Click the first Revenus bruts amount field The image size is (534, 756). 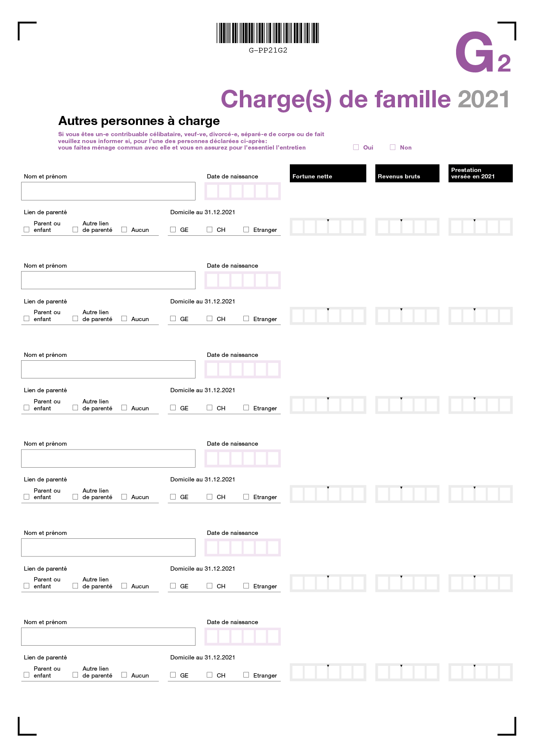coord(407,227)
